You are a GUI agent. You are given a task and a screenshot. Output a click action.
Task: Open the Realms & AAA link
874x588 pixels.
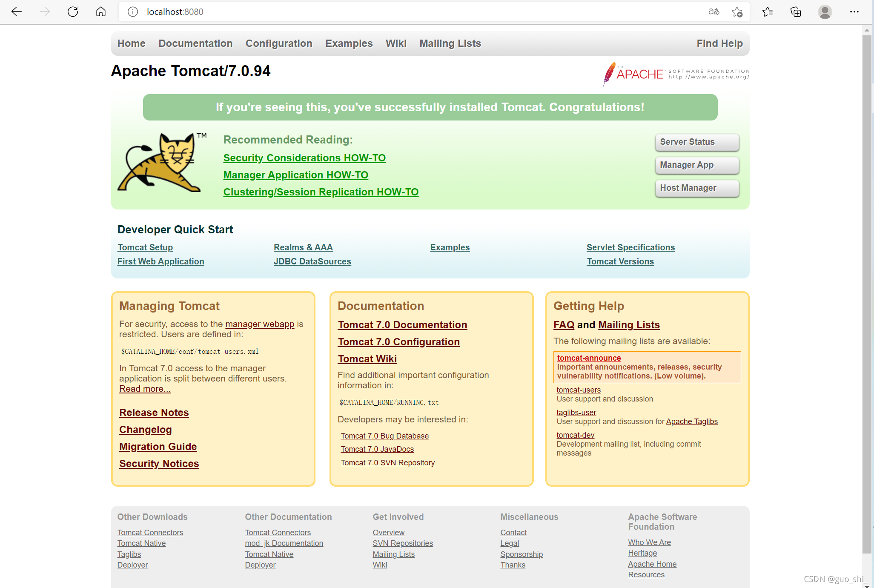pos(303,247)
